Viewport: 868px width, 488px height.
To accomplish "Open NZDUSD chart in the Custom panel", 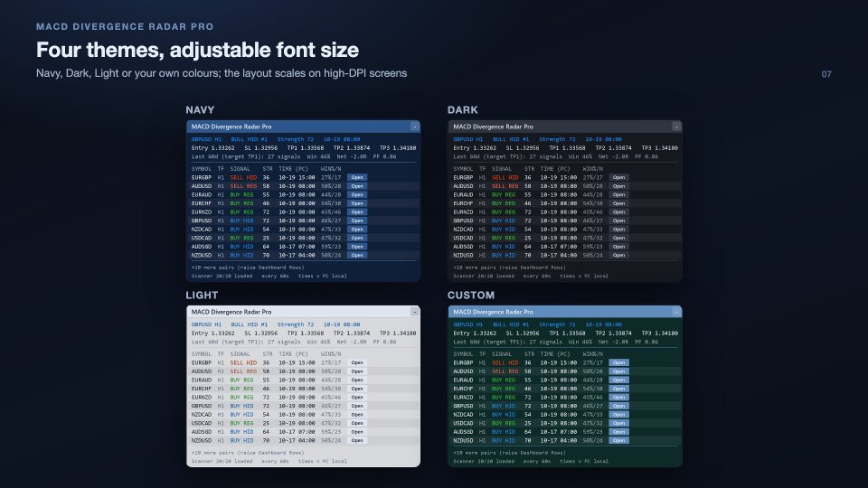I will (x=618, y=440).
